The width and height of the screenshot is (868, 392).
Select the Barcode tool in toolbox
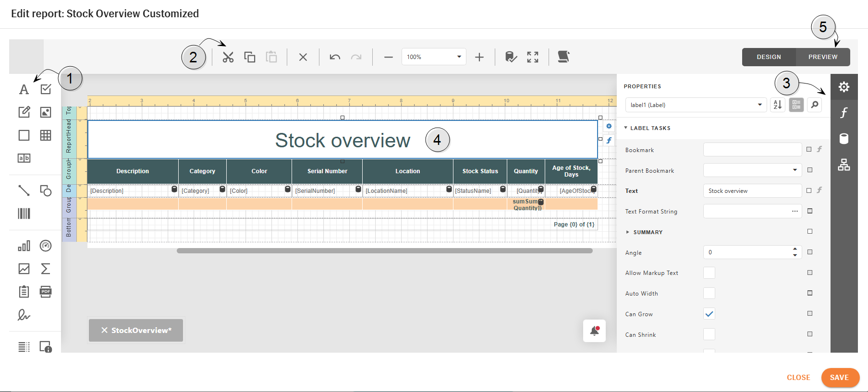click(x=24, y=214)
